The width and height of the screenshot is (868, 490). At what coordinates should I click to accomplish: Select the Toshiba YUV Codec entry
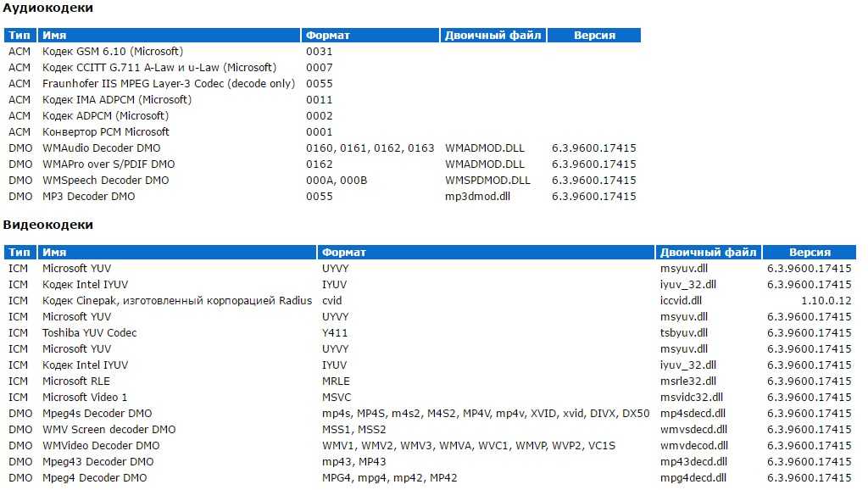(90, 333)
